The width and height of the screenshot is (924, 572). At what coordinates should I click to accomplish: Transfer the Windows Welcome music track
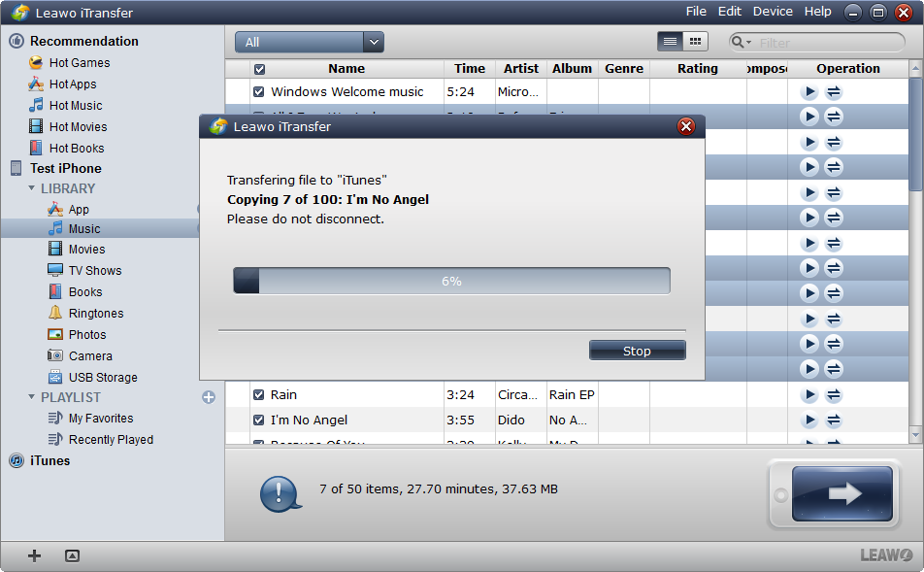pyautogui.click(x=833, y=91)
